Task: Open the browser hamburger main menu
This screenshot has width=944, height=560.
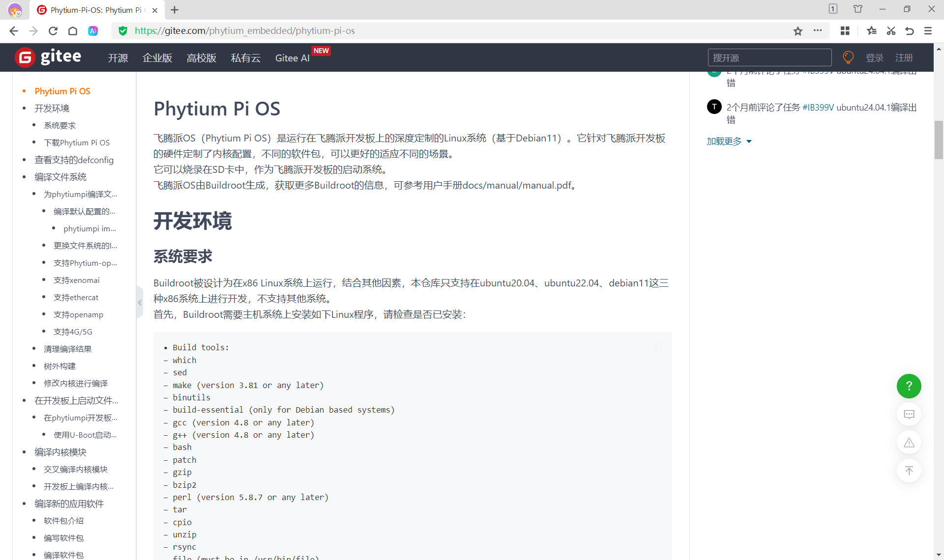Action: pos(928,31)
